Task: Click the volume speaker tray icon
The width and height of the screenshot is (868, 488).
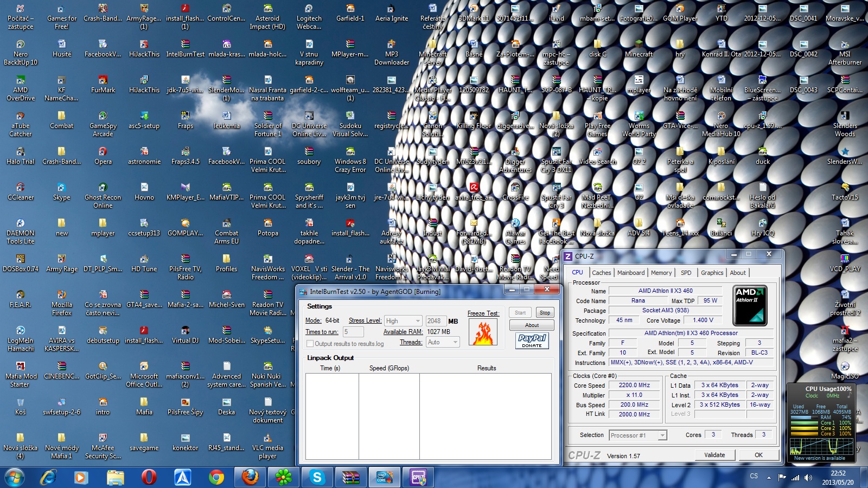Action: tap(808, 478)
